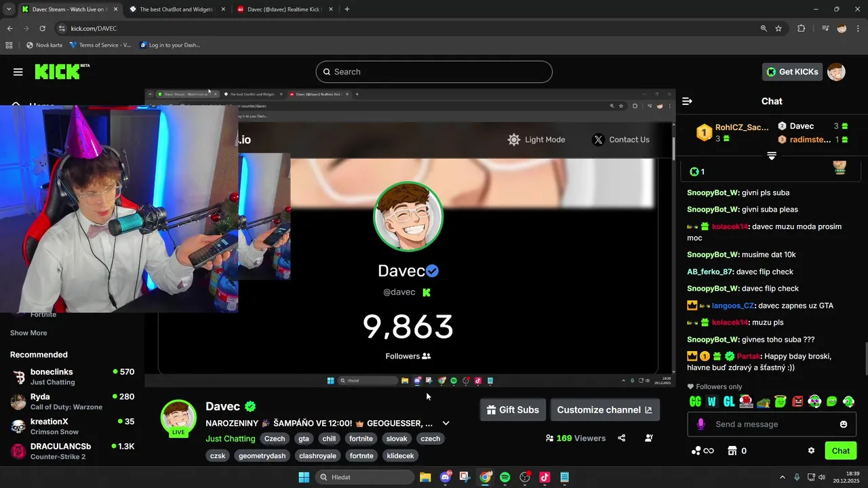Reload the page

pyautogui.click(x=42, y=28)
